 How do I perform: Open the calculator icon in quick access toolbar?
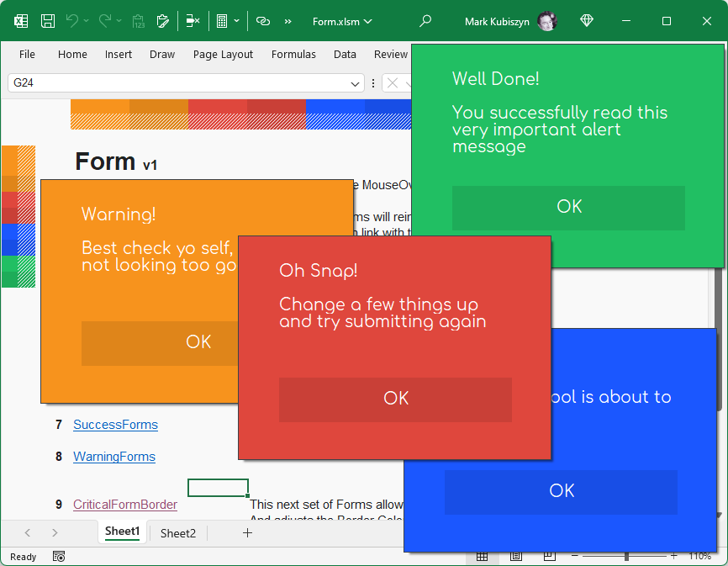click(x=222, y=21)
